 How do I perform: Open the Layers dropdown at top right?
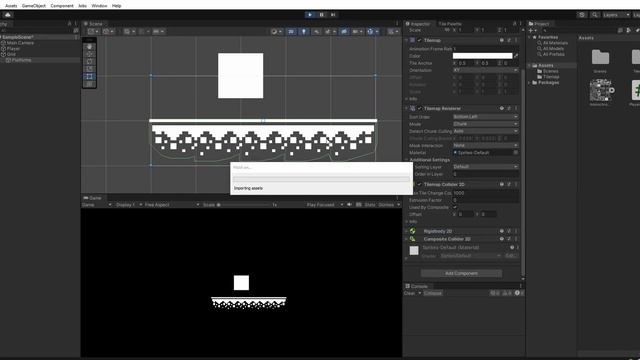click(x=616, y=15)
